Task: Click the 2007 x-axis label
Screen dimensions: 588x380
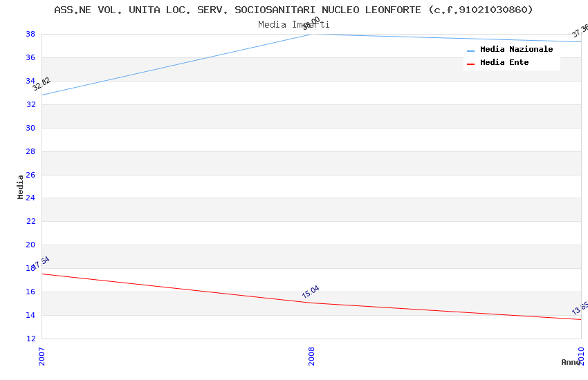Action: click(x=42, y=357)
